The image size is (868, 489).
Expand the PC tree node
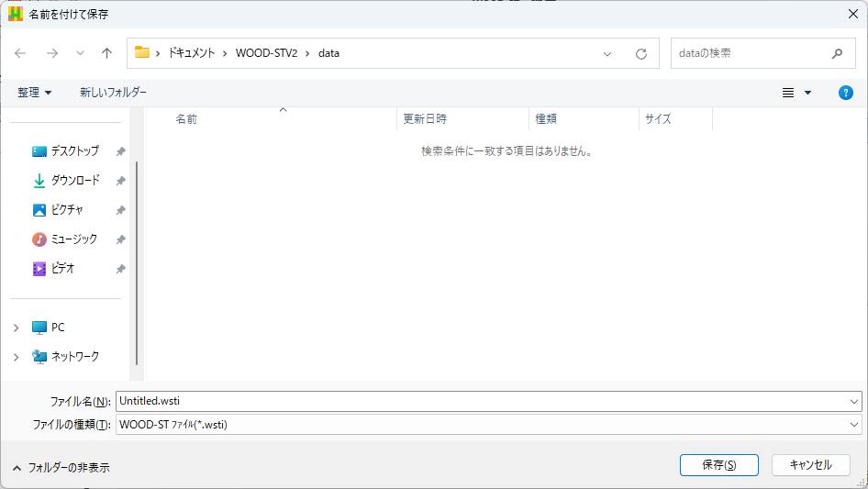(x=16, y=328)
